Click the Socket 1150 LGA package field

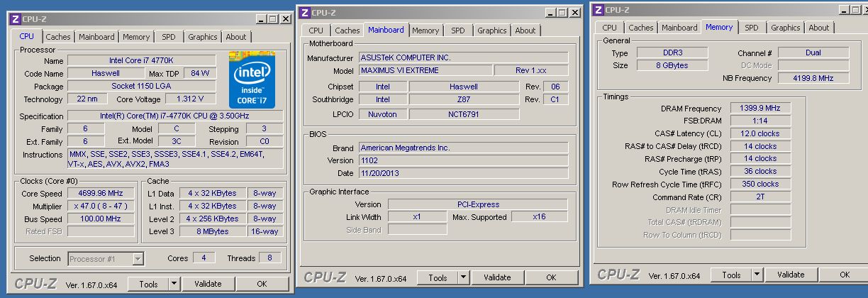point(142,86)
